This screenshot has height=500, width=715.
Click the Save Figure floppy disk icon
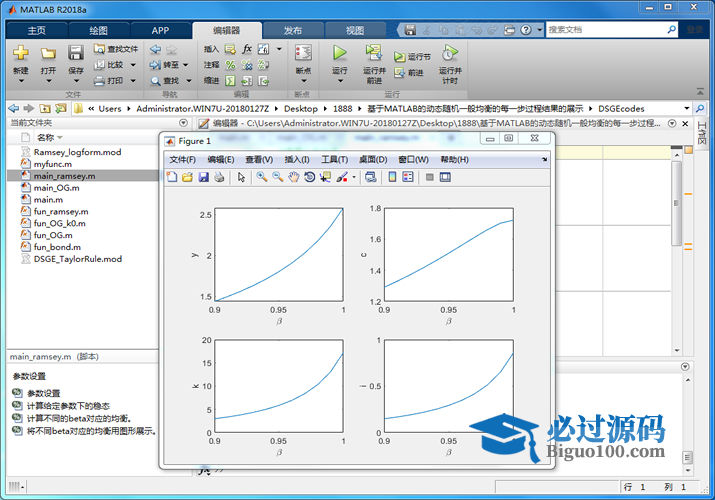point(203,177)
